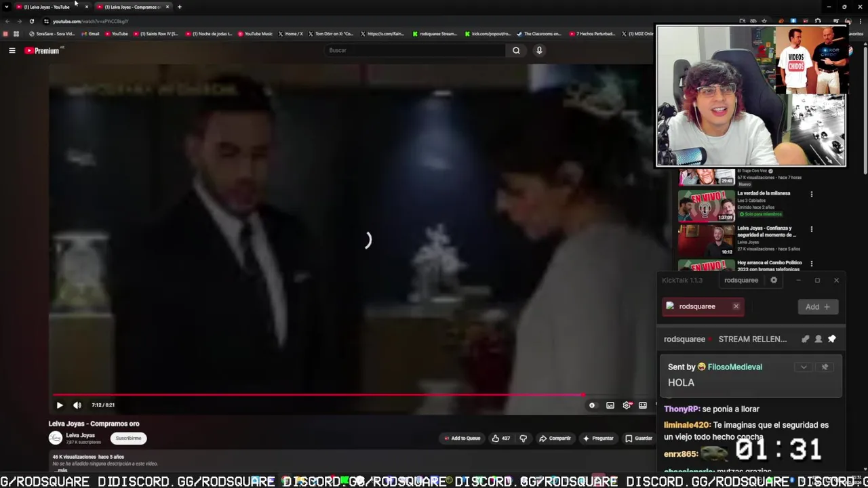
Task: Focus the Buscar search field
Action: pyautogui.click(x=414, y=50)
